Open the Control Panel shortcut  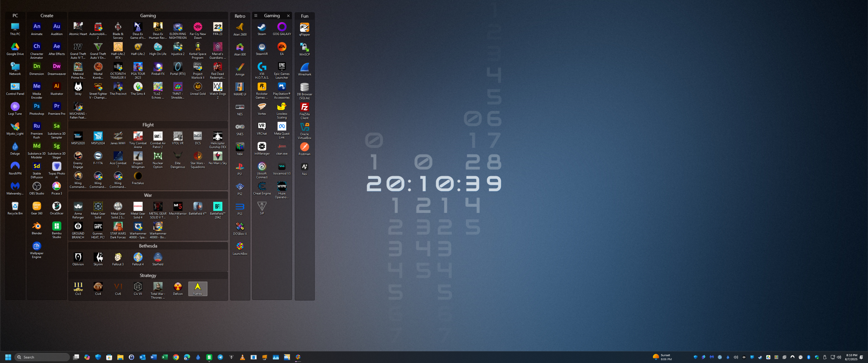point(15,89)
